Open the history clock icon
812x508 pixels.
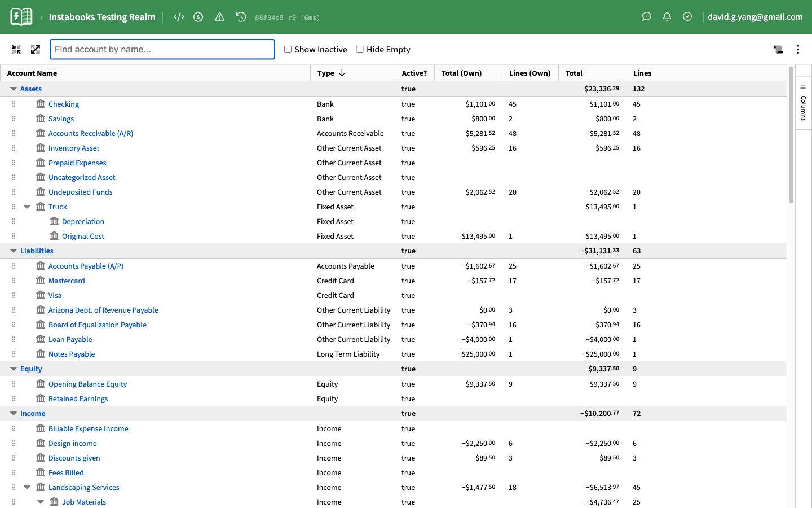[241, 17]
